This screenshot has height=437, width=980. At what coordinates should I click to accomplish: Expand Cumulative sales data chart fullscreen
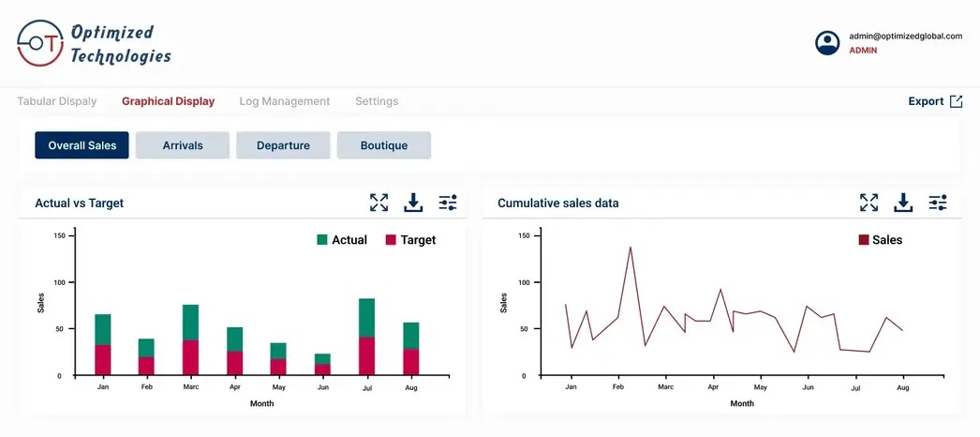click(869, 203)
